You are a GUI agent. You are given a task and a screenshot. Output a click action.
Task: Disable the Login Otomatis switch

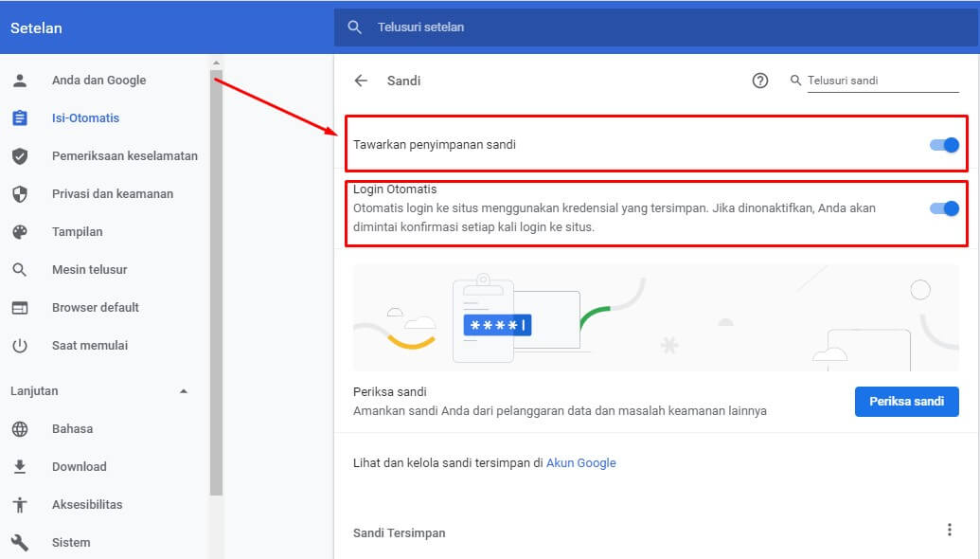point(944,208)
